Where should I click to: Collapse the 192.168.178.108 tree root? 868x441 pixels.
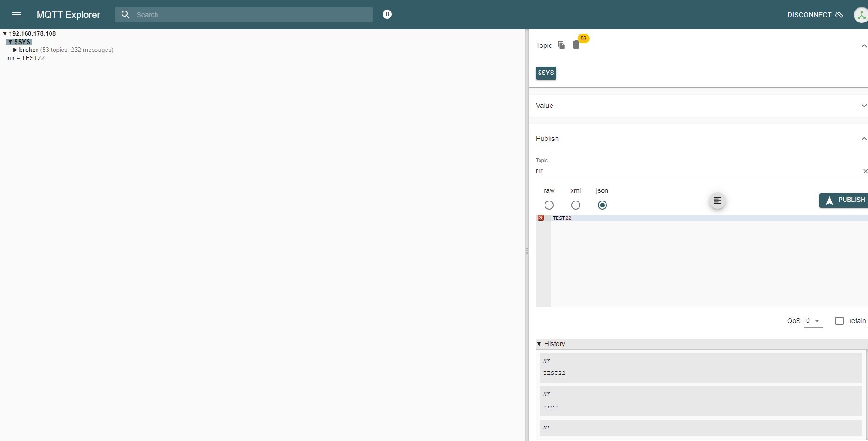pyautogui.click(x=5, y=33)
